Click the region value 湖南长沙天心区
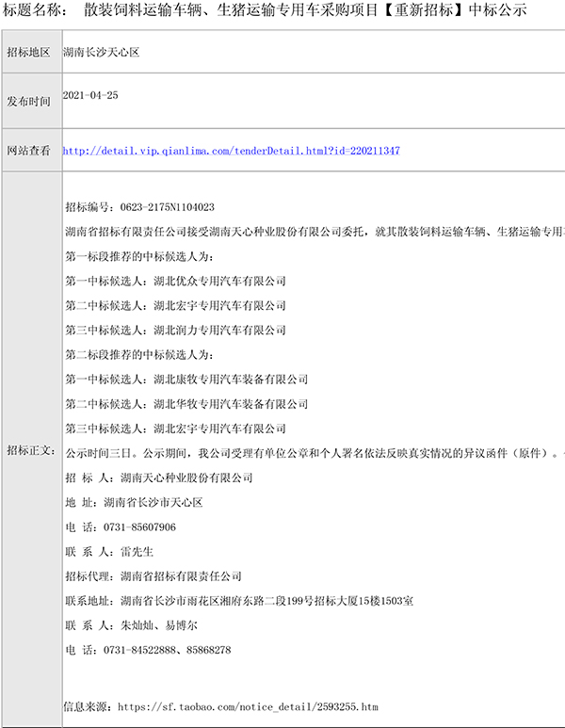 tap(101, 52)
